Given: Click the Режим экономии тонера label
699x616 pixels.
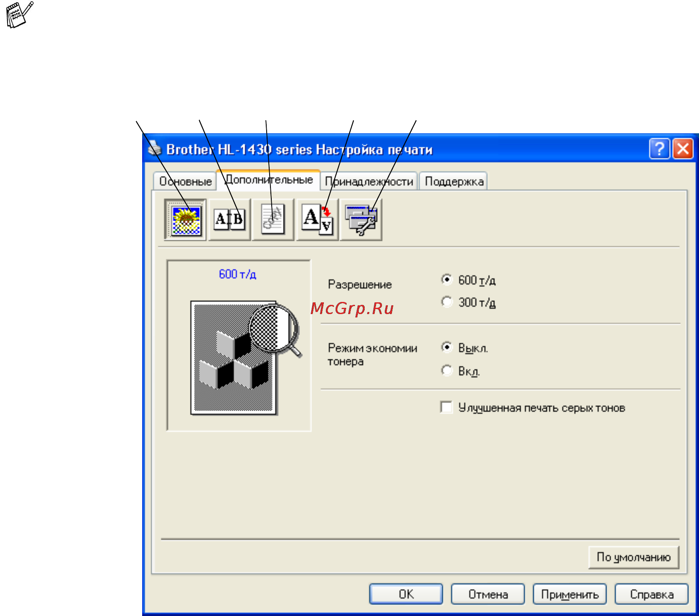Looking at the screenshot, I should coord(372,354).
